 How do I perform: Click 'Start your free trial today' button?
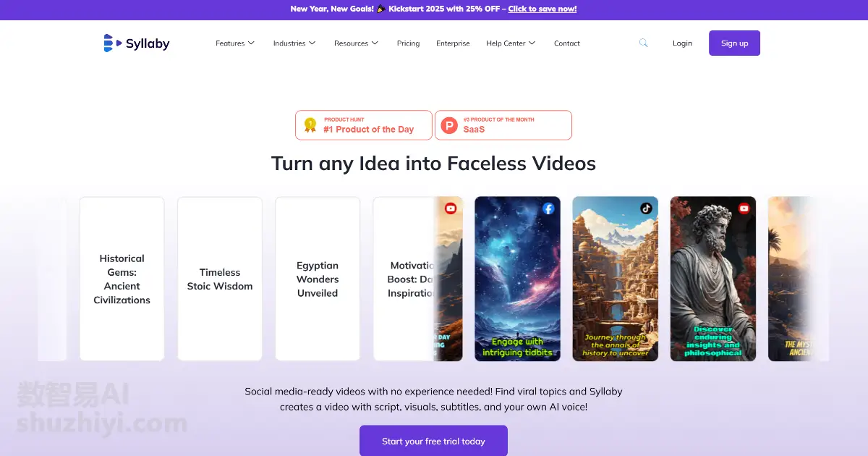click(x=433, y=441)
